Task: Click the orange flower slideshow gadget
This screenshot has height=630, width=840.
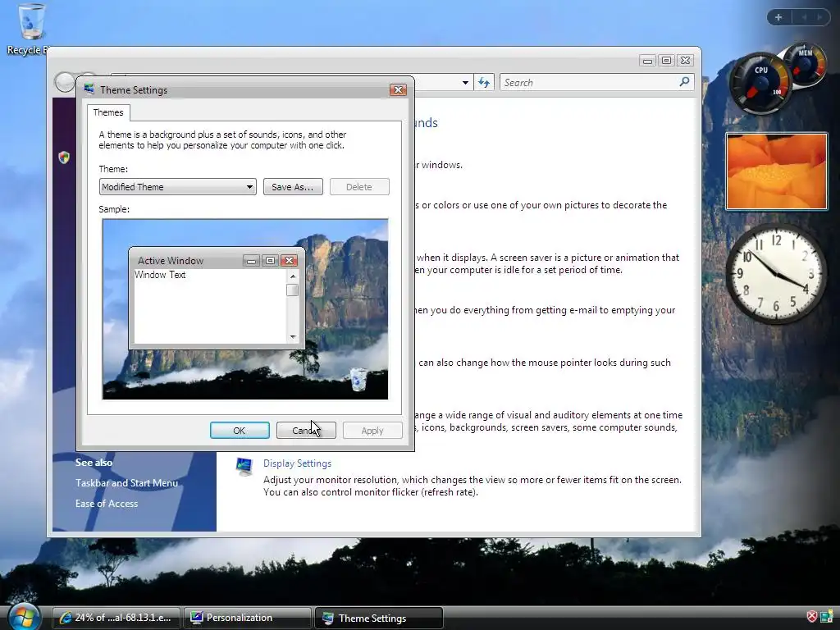Action: pyautogui.click(x=776, y=171)
